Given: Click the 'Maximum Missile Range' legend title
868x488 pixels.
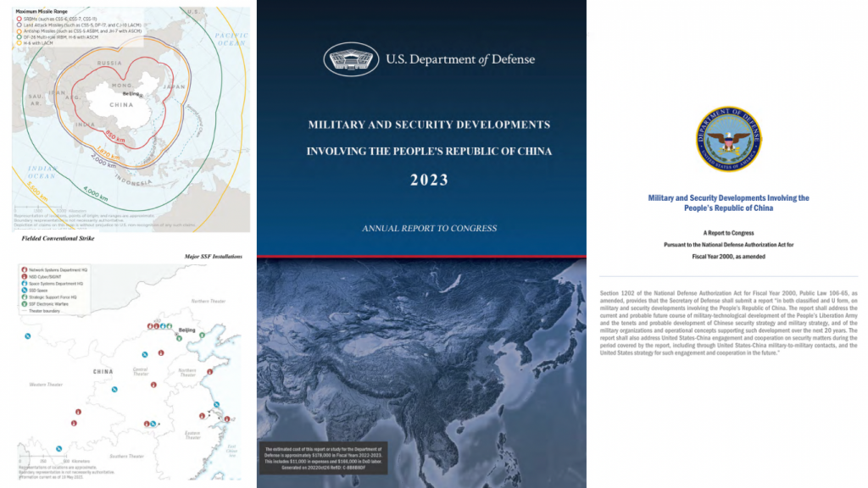Looking at the screenshot, I should 42,11.
